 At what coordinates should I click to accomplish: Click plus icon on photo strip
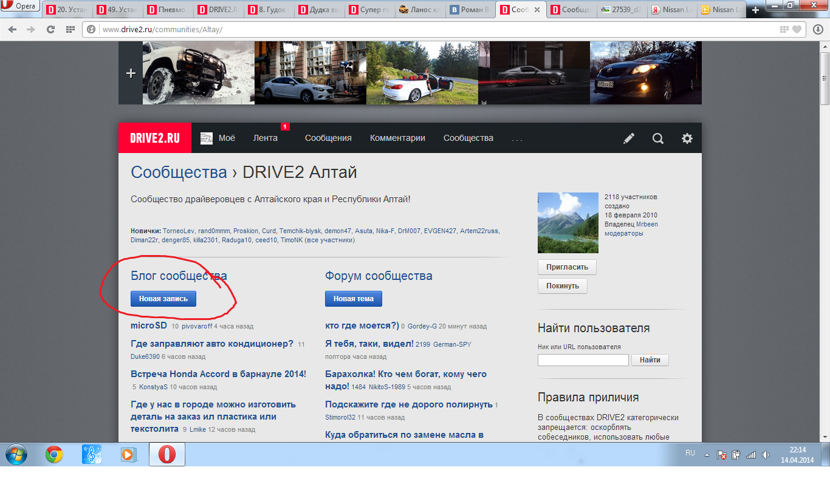point(131,73)
